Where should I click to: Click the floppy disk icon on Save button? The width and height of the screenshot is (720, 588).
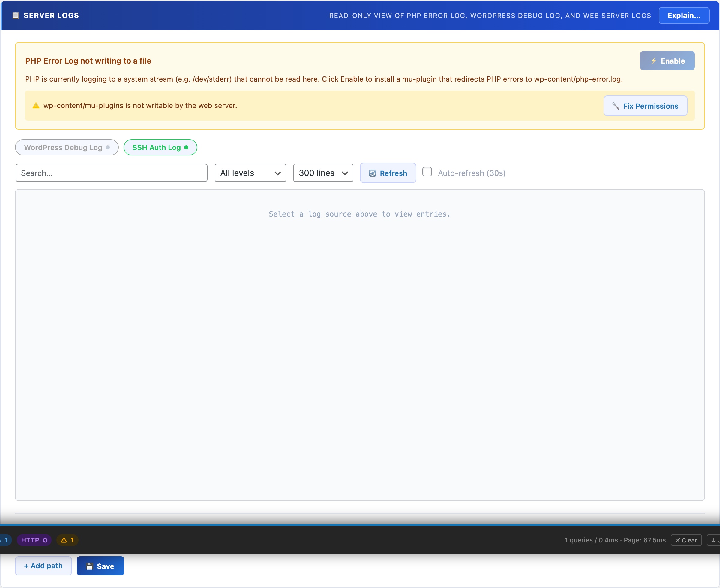pyautogui.click(x=89, y=565)
